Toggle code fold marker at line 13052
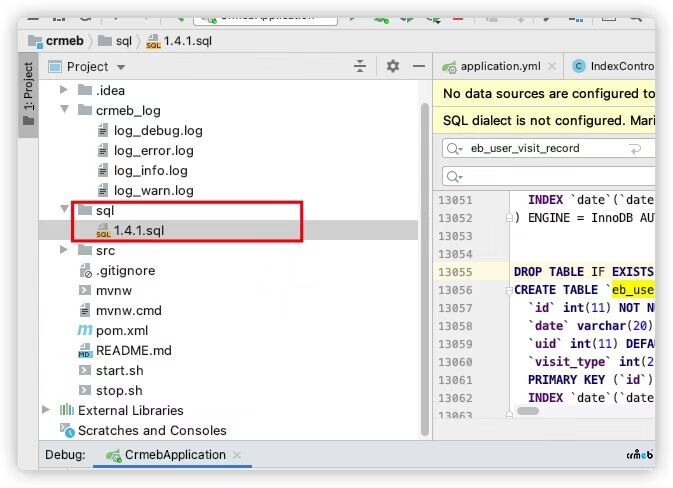Viewport: 673px width, 488px height. pos(509,218)
